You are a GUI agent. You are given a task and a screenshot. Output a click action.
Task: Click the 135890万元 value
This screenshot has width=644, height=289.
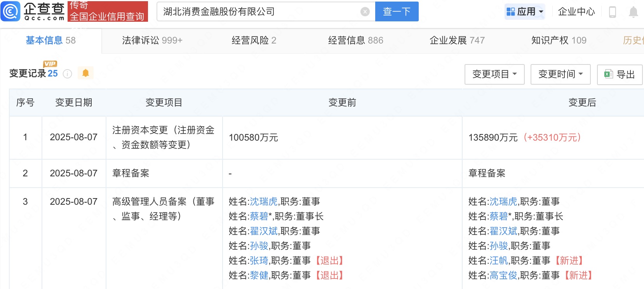493,138
